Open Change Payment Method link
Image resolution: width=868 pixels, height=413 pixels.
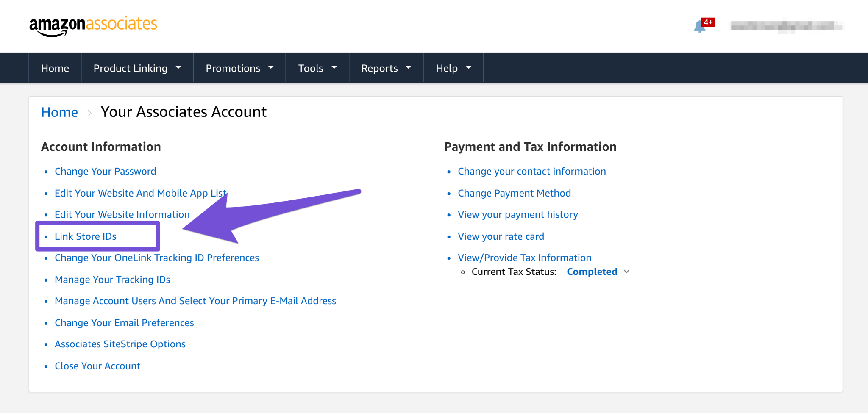515,193
